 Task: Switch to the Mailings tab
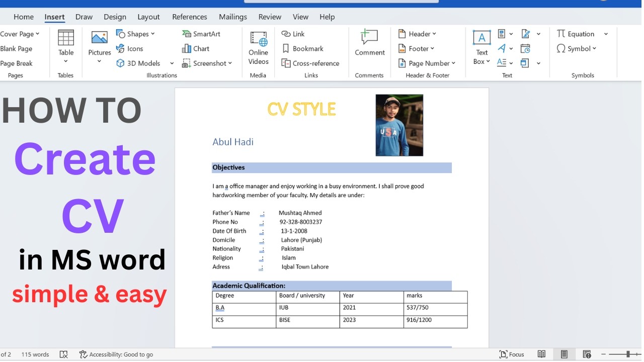coord(232,17)
